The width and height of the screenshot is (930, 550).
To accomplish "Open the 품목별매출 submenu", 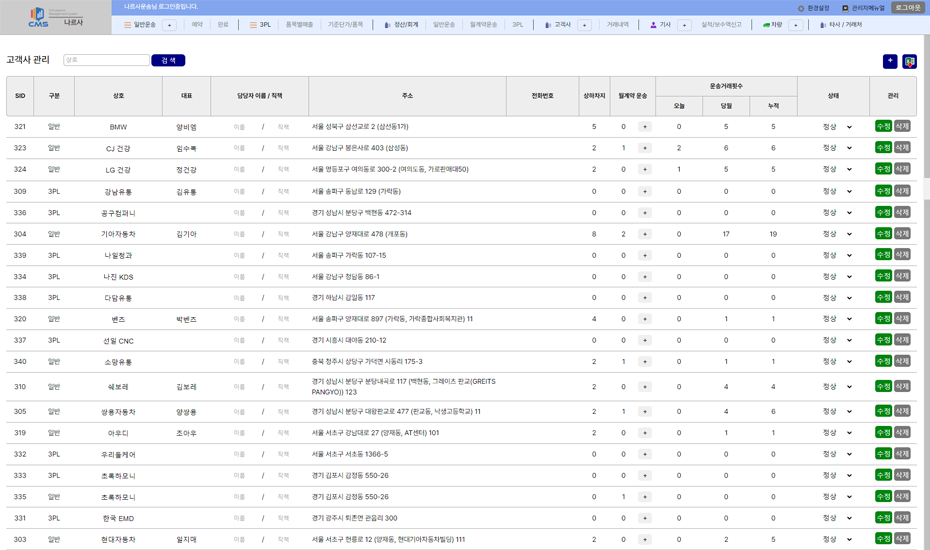I will (x=300, y=25).
